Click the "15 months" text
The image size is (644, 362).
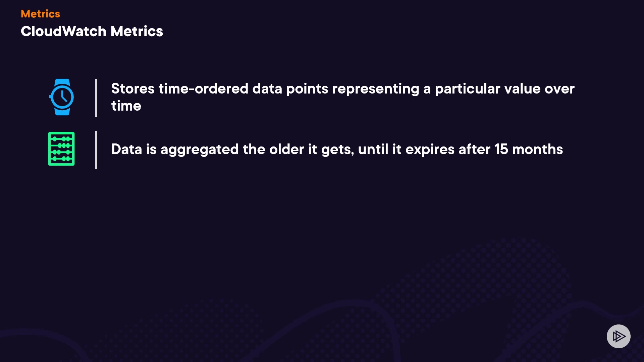pos(529,149)
